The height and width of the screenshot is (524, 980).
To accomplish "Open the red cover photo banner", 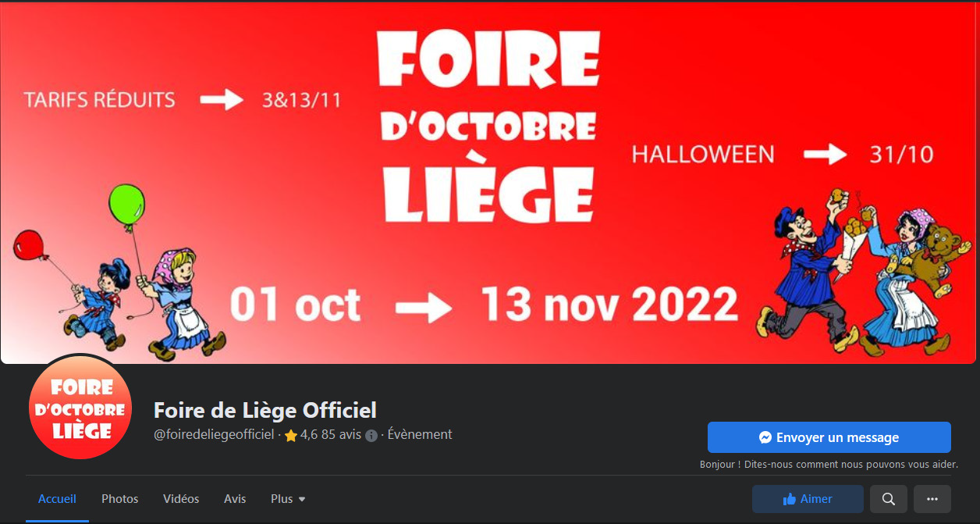I will 490,183.
